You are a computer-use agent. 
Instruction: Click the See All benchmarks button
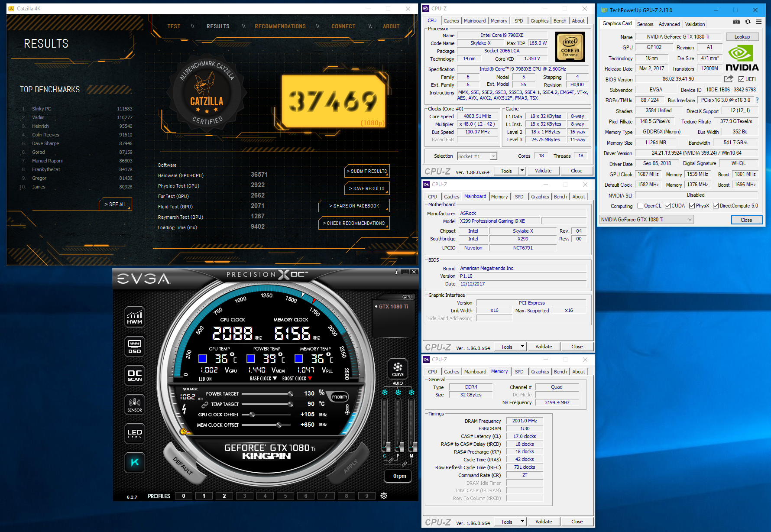click(115, 204)
